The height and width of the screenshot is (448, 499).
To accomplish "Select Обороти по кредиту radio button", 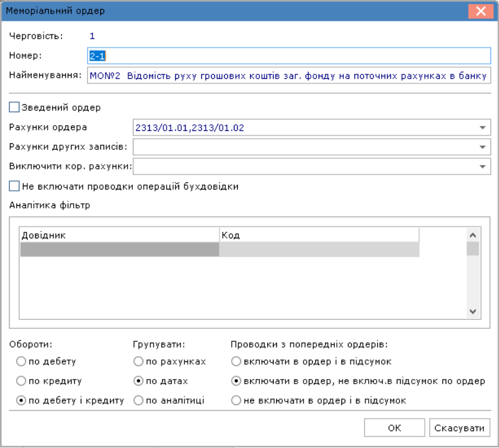I will click(x=21, y=381).
